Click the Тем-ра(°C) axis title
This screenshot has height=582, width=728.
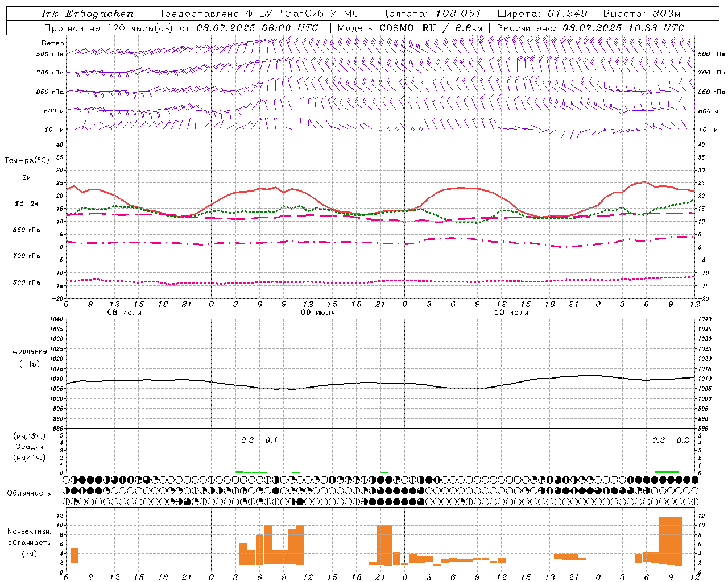[27, 160]
